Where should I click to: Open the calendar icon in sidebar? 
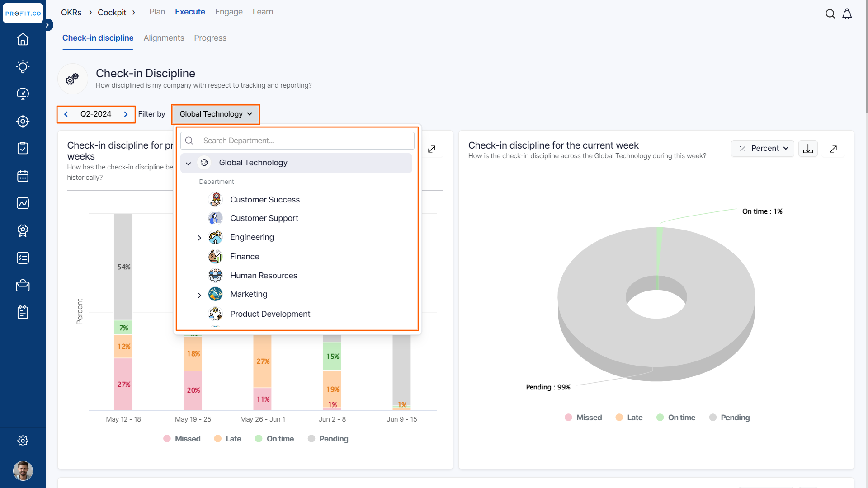click(23, 176)
